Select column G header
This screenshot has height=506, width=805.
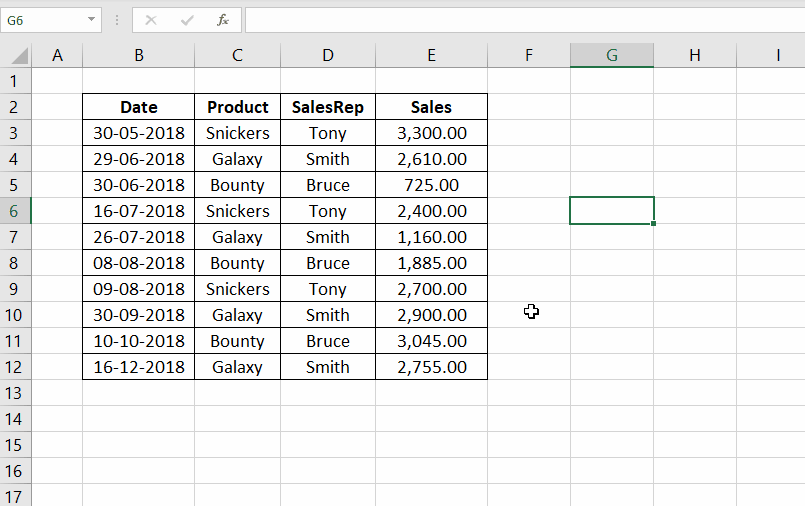point(612,55)
